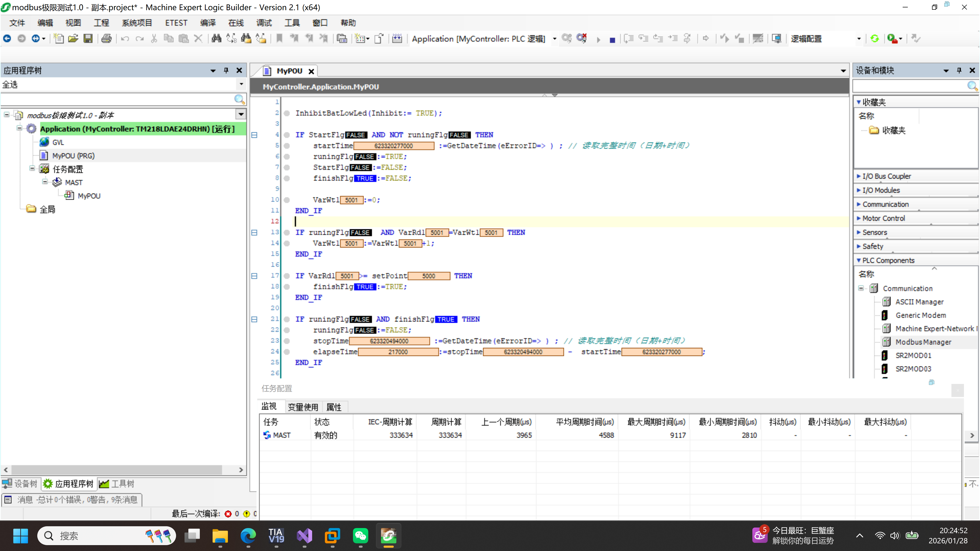980x551 pixels.
Task: Click the Open project folder icon
Action: click(x=73, y=39)
